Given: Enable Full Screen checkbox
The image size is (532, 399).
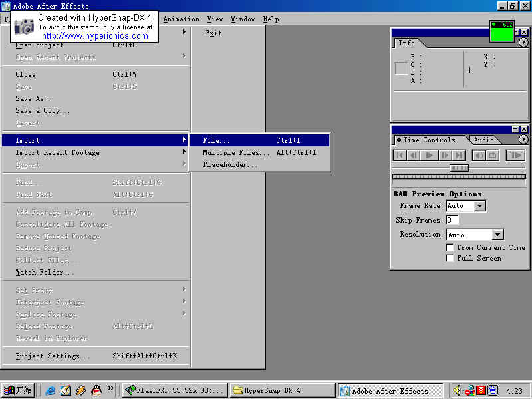Looking at the screenshot, I should coord(450,259).
